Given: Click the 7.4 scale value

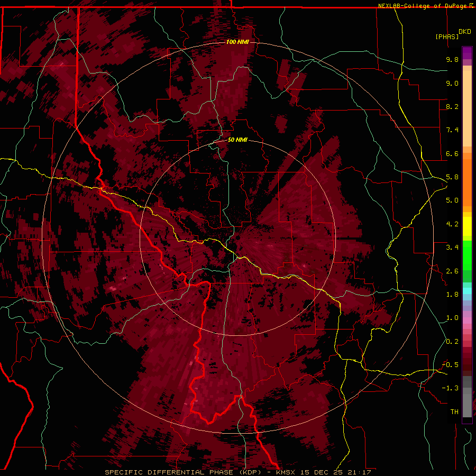Looking at the screenshot, I should pyautogui.click(x=452, y=130).
